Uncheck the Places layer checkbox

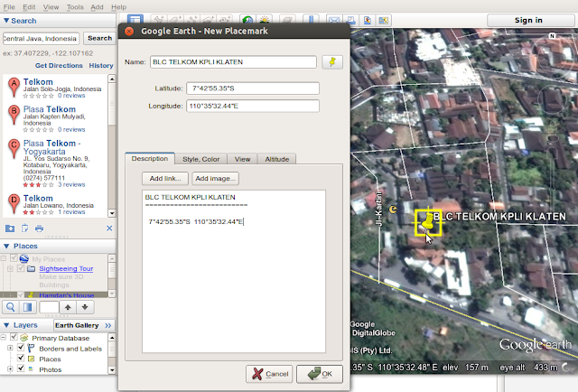(21, 358)
